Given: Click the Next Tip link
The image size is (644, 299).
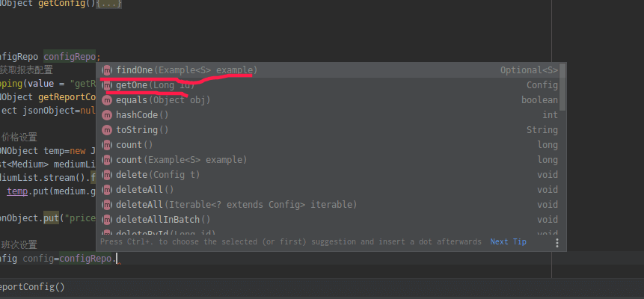Looking at the screenshot, I should coord(508,242).
